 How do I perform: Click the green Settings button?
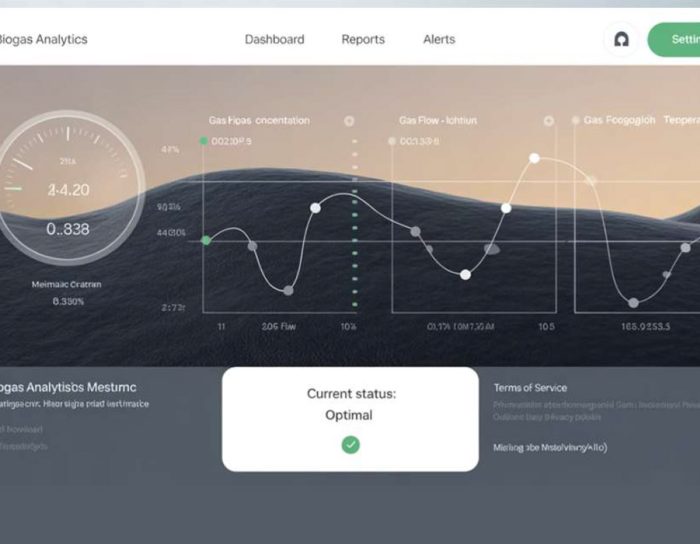[676, 40]
